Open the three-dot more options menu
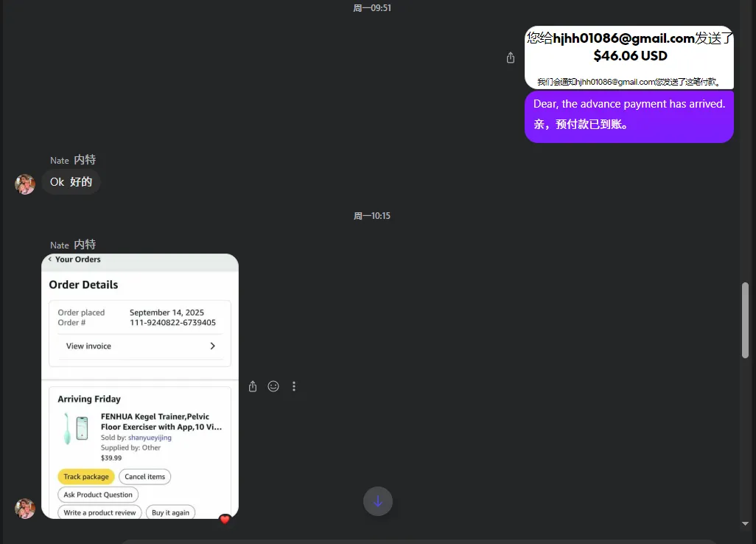This screenshot has width=756, height=544. (294, 386)
